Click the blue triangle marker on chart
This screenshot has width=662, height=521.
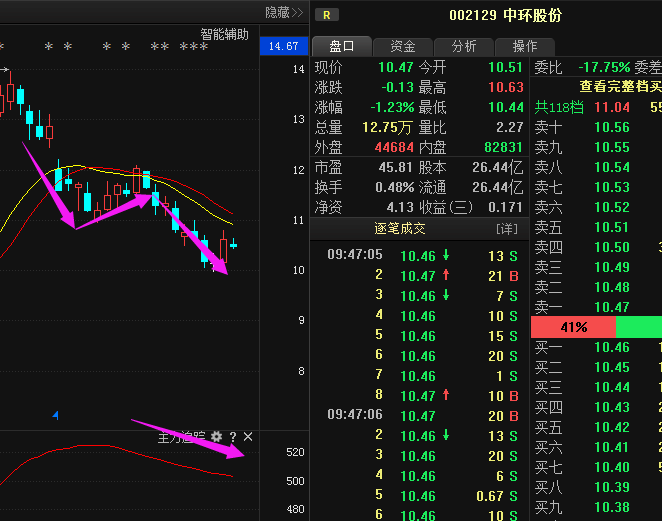55,415
